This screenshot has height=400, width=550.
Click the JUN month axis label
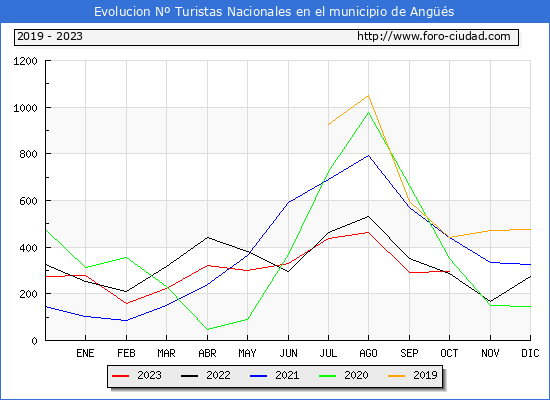pyautogui.click(x=288, y=353)
